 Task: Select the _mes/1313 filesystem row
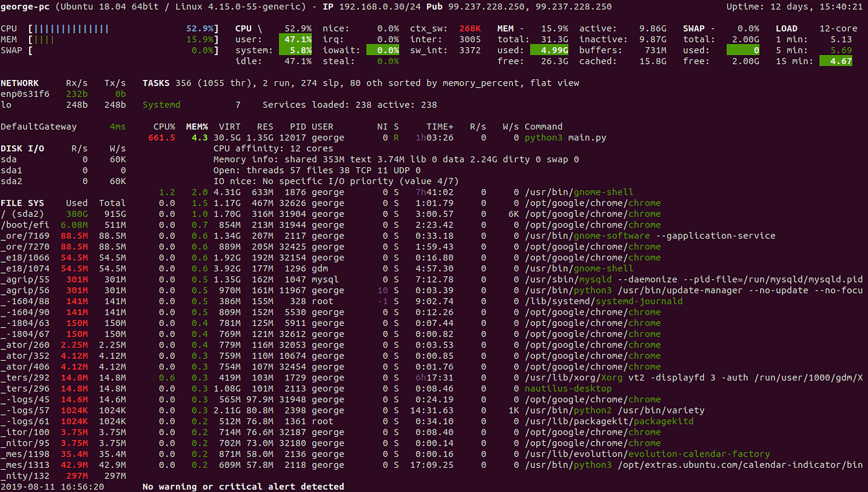click(63, 465)
